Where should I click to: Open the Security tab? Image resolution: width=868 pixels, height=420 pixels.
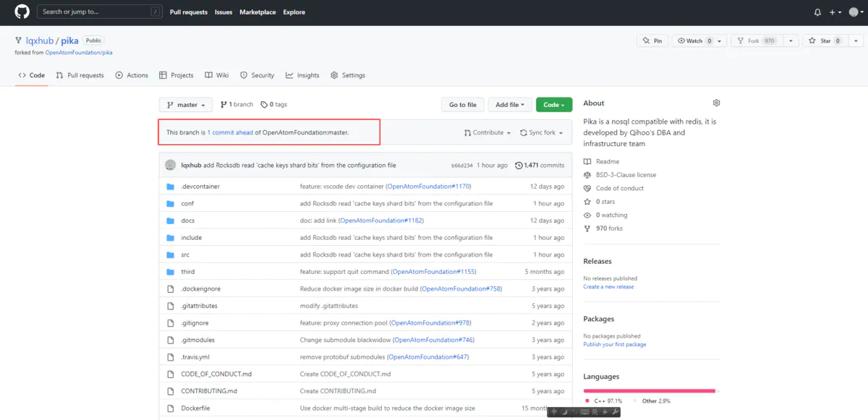258,75
